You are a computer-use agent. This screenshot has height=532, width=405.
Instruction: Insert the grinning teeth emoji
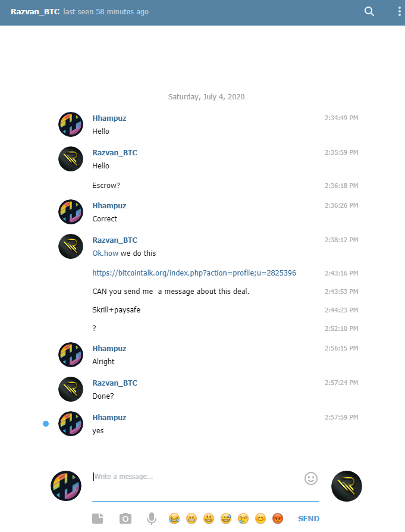[191, 518]
